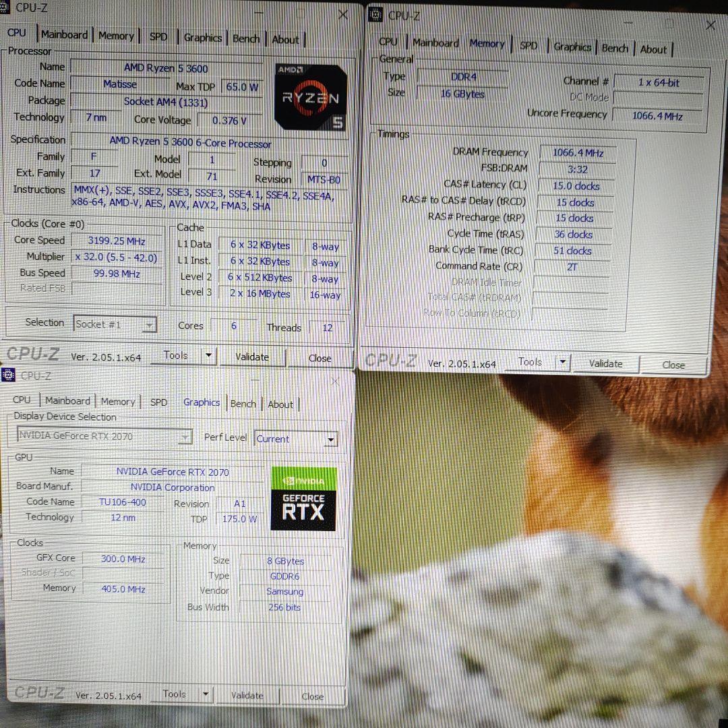The image size is (728, 728).
Task: Switch to the Bench tab in CPU window
Action: pyautogui.click(x=246, y=38)
